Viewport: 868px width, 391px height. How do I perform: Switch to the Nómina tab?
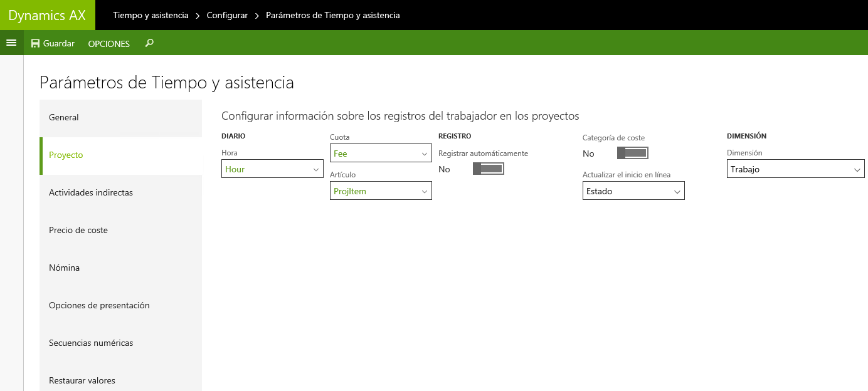tap(120, 268)
